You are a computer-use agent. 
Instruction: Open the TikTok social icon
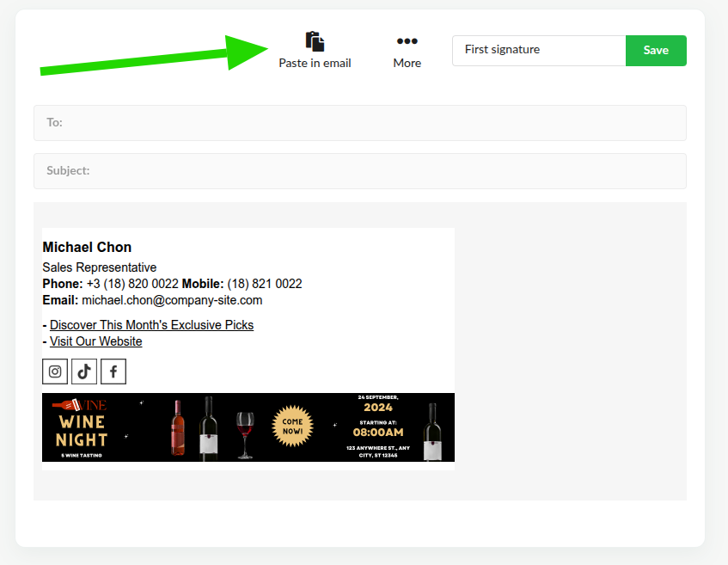click(x=84, y=372)
